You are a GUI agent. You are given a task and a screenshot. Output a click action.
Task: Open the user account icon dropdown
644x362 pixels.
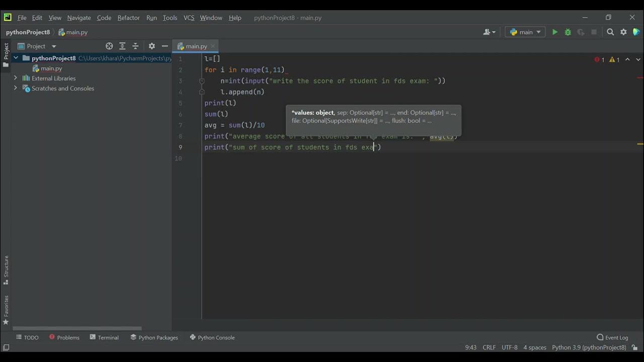tap(489, 32)
